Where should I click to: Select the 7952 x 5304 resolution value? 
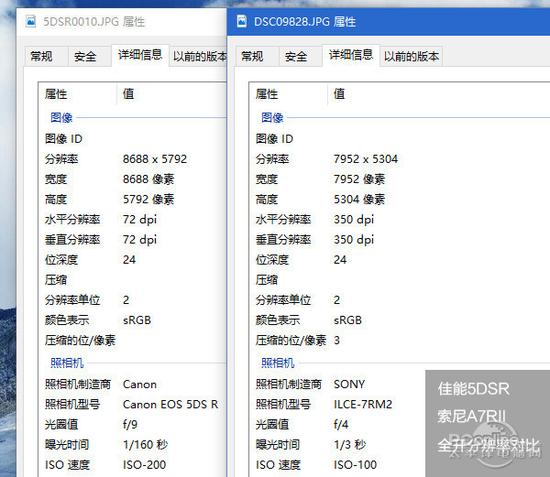(x=365, y=159)
